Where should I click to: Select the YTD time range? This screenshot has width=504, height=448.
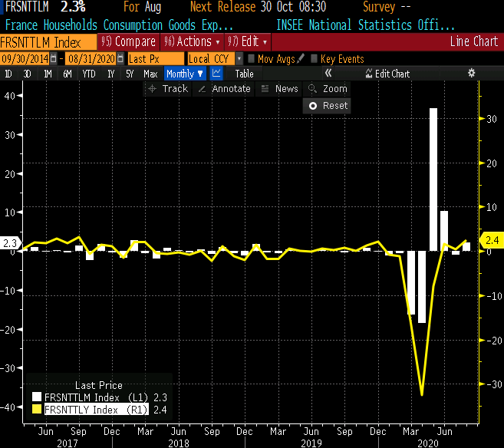tap(88, 74)
